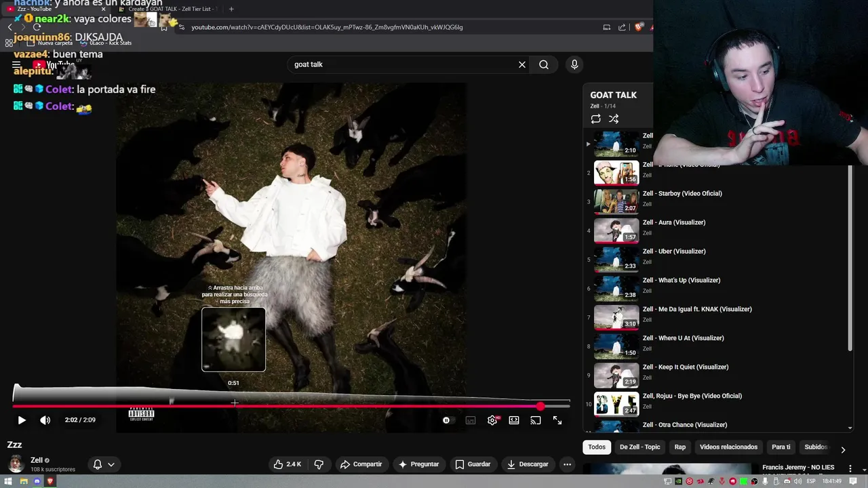This screenshot has width=868, height=488.
Task: Click 'Zell - Keep It Quiet (Visualizer)' title
Action: (686, 367)
